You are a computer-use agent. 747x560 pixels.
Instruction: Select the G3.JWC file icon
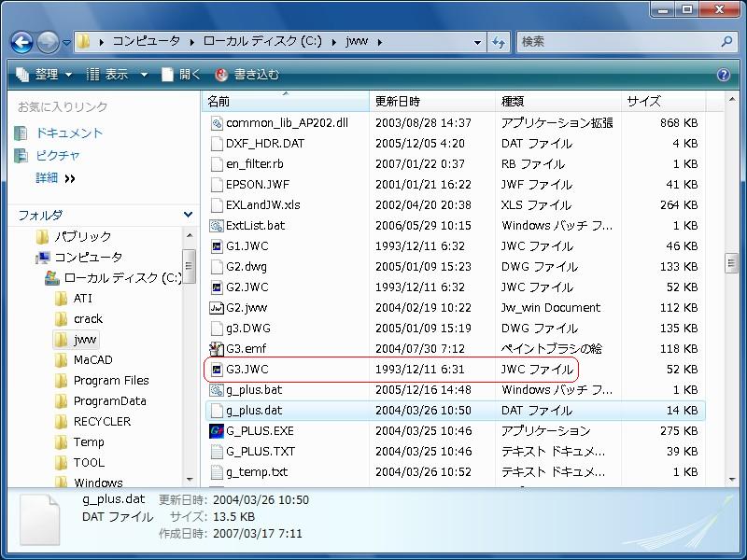[217, 370]
